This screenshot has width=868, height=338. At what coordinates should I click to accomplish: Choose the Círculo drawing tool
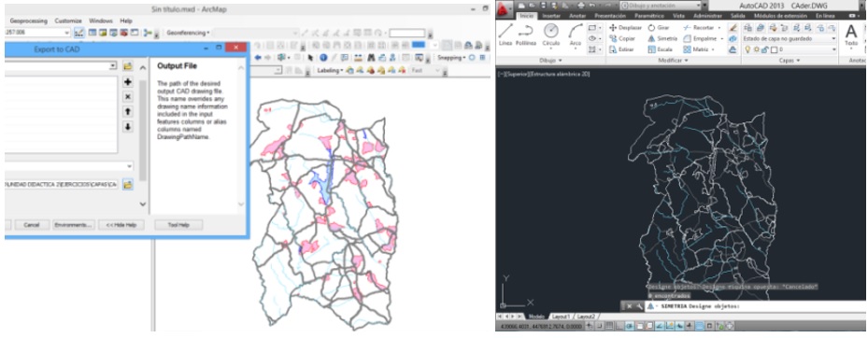551,34
